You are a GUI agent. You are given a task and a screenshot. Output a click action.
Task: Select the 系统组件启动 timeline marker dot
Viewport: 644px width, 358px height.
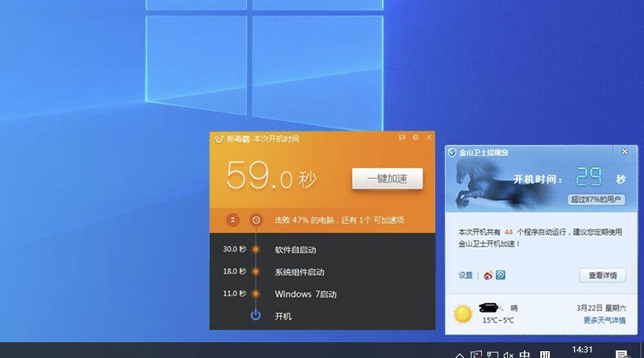[256, 271]
